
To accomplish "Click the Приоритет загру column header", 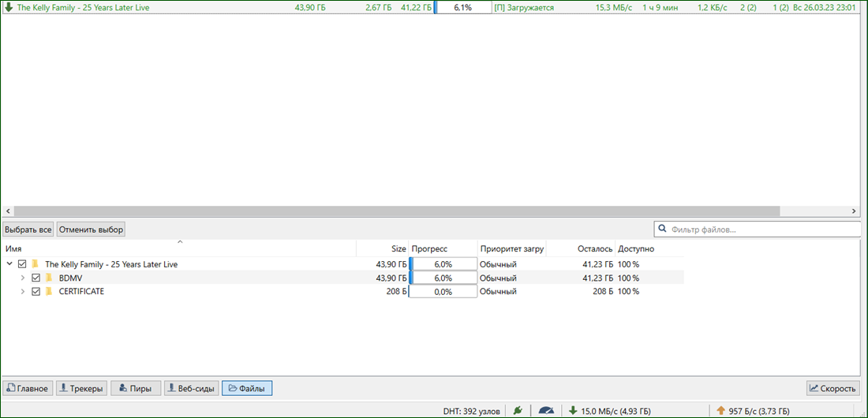I will (512, 249).
